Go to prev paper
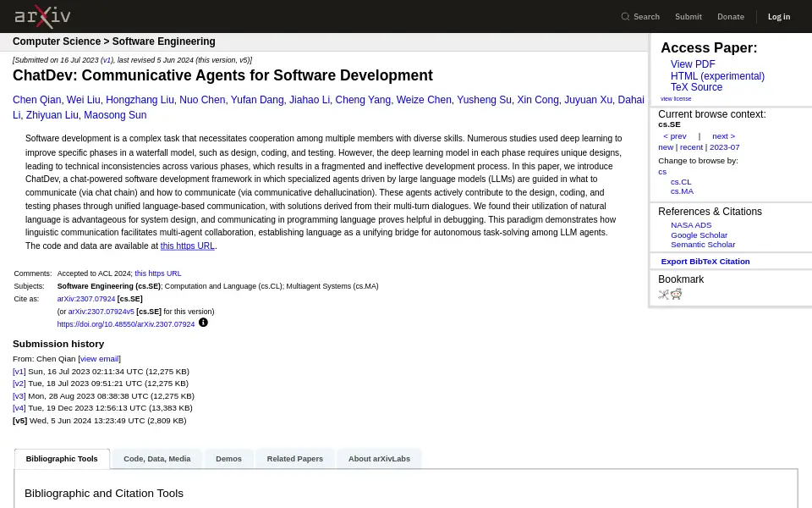Image resolution: width=812 pixels, height=508 pixels. pyautogui.click(x=675, y=136)
